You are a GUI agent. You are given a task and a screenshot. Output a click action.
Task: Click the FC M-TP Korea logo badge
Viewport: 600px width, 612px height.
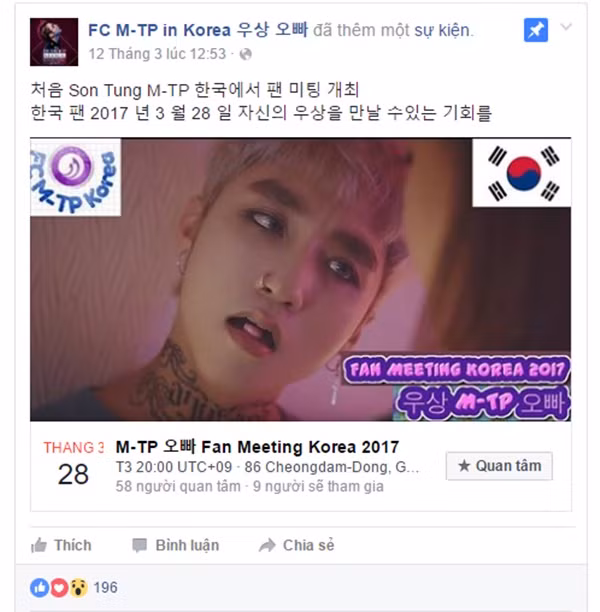(x=75, y=178)
